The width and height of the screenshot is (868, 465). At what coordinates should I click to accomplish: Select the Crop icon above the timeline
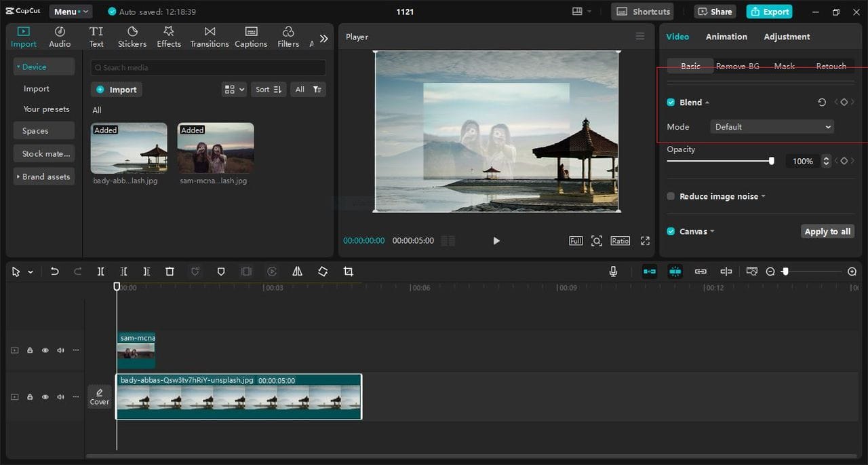tap(348, 271)
